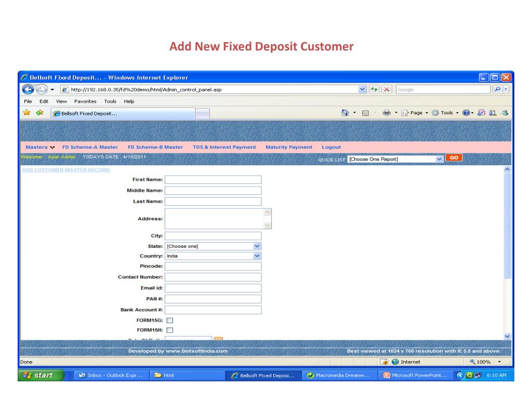Click the browser Forward arrow button
The width and height of the screenshot is (532, 399).
42,89
